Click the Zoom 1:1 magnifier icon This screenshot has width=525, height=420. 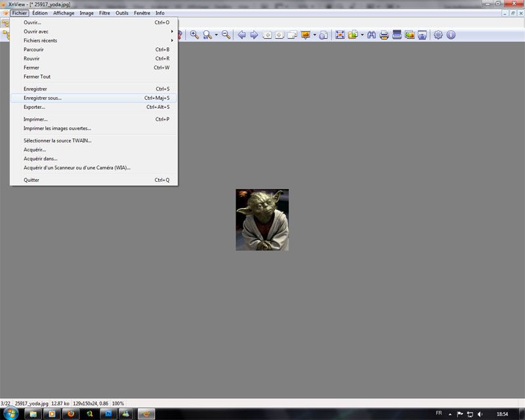(207, 35)
